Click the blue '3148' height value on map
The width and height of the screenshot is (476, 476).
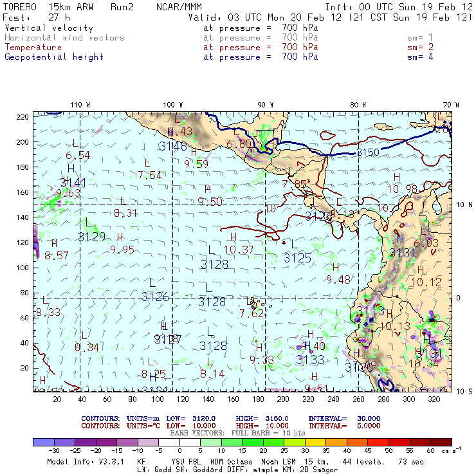click(173, 146)
